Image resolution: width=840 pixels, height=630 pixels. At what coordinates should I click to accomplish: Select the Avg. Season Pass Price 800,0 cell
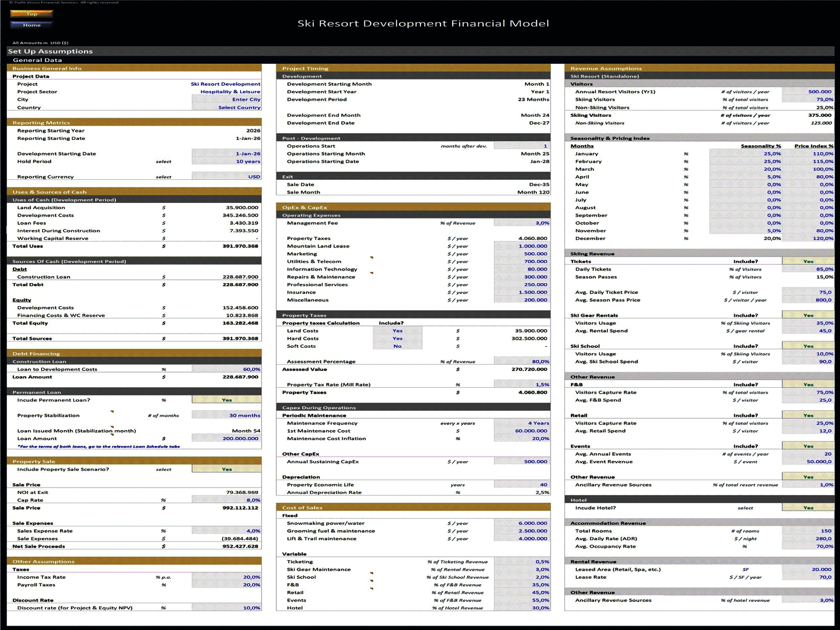pos(808,300)
